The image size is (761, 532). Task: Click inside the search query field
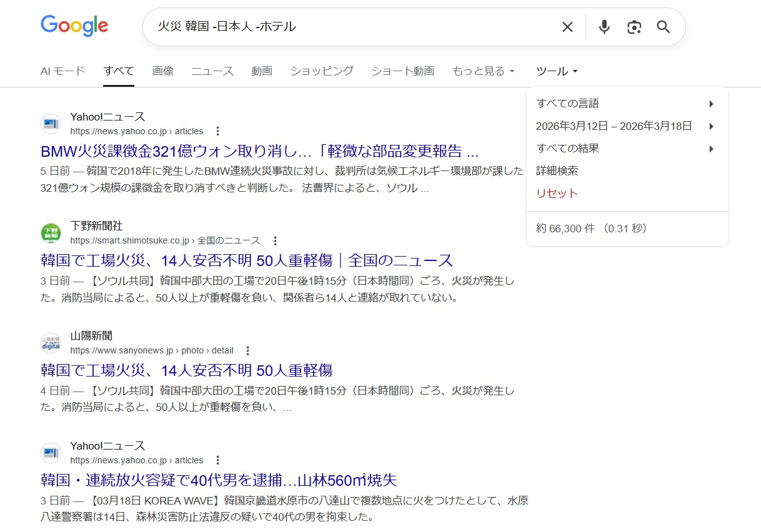pyautogui.click(x=375, y=27)
